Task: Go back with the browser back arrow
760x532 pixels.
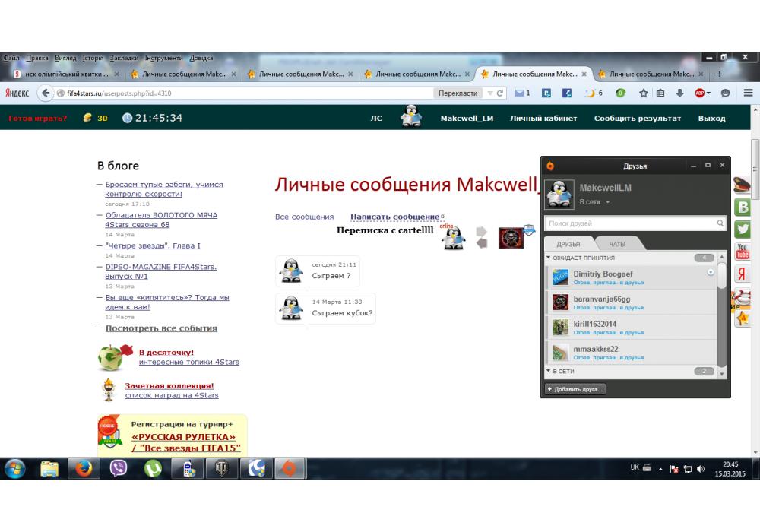Action: (46, 93)
